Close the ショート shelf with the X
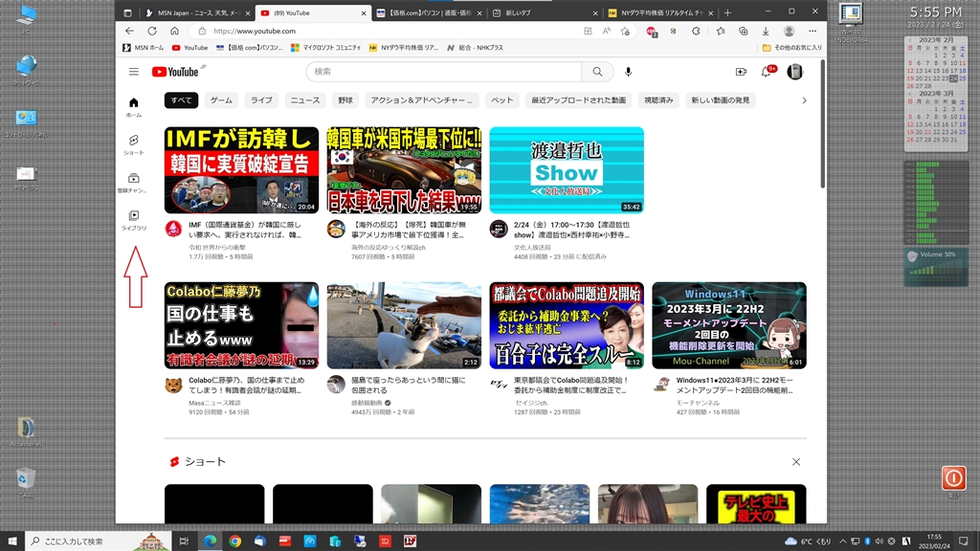980x551 pixels. (796, 462)
